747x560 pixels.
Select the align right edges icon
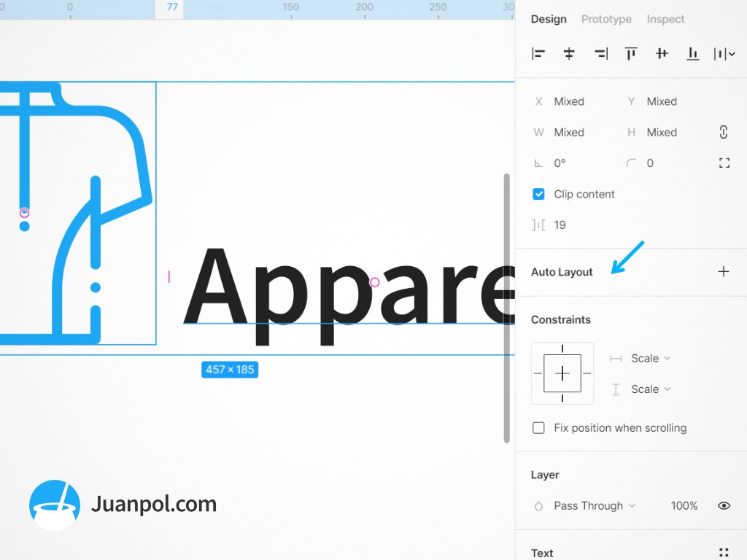click(600, 53)
